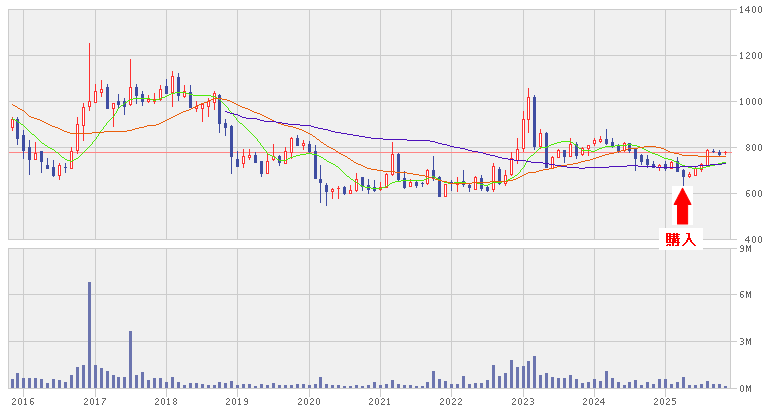Image resolution: width=766 pixels, height=408 pixels.
Task: Click the 3M volume axis label
Action: 746,342
